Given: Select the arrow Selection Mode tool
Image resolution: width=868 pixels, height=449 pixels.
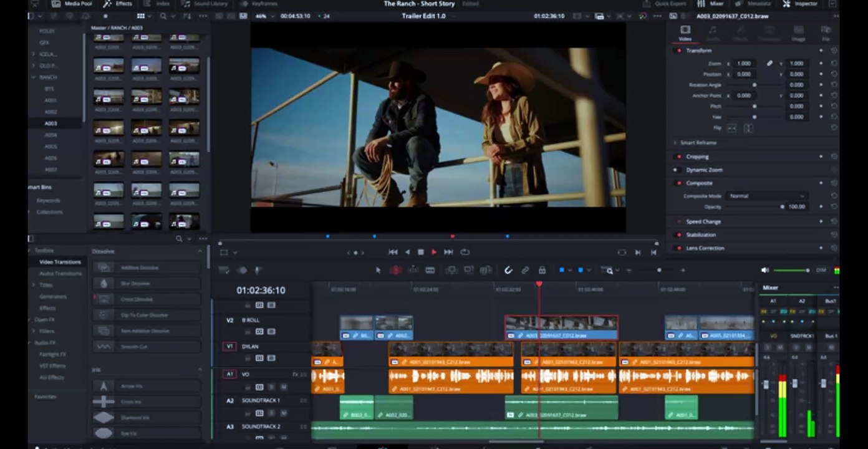Looking at the screenshot, I should click(x=378, y=270).
